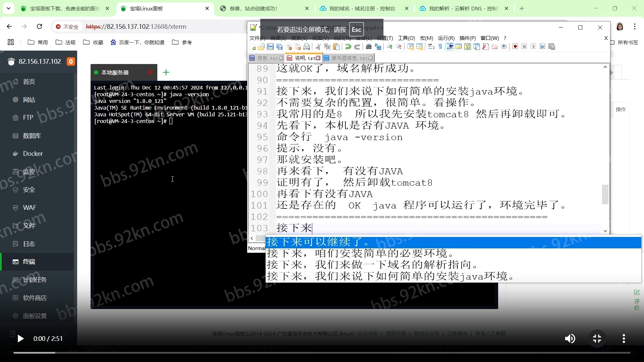Viewport: 644px width, 362px height.
Task: Click the Zoom Out icon in Notepad++
Action: [399, 47]
